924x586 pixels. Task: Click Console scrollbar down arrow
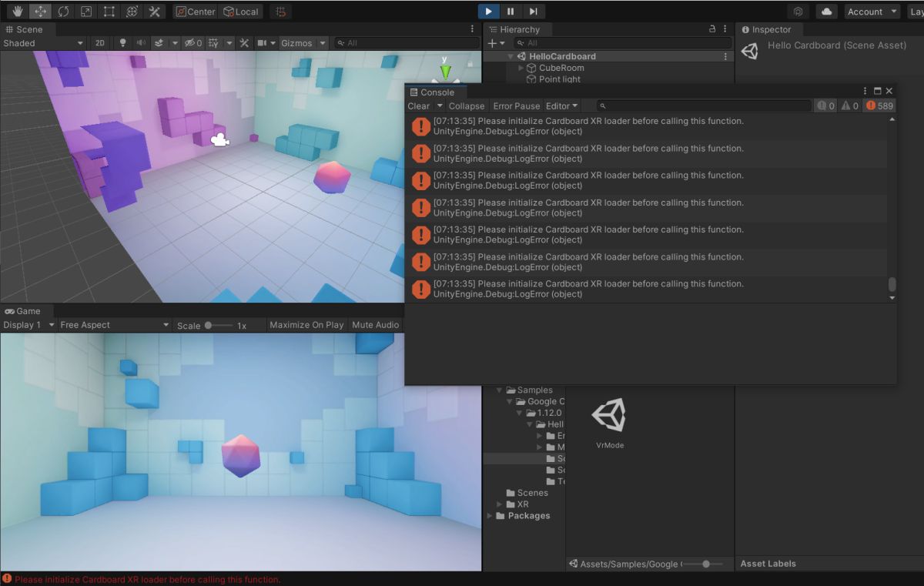pos(892,298)
